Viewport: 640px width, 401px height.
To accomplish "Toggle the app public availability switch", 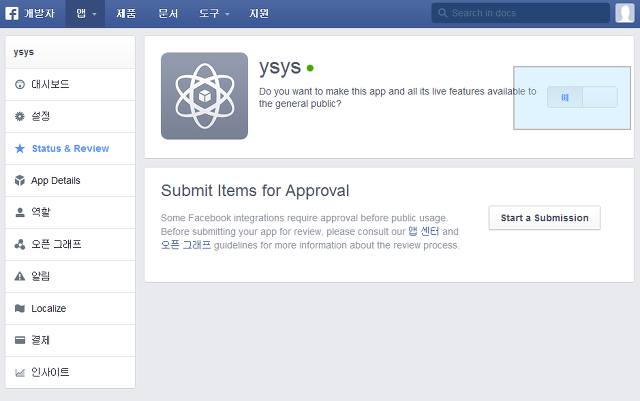I will click(582, 97).
